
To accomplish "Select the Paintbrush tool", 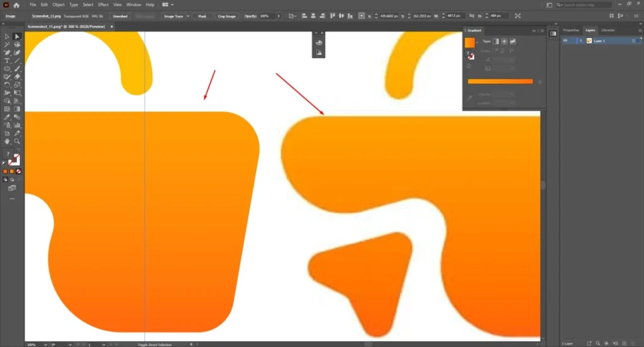I will 17,69.
